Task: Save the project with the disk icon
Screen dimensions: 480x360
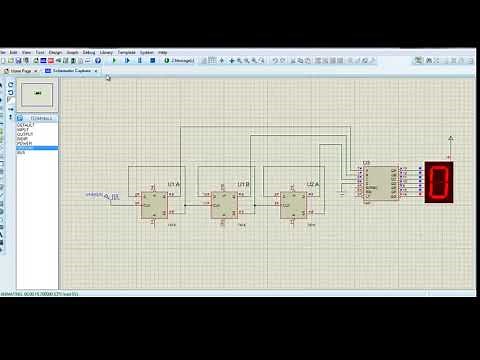Action: 18,61
